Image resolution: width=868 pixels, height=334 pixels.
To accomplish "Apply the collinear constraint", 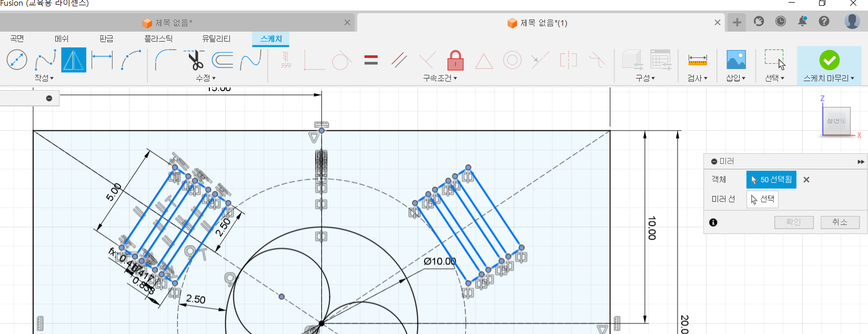I will [x=540, y=60].
